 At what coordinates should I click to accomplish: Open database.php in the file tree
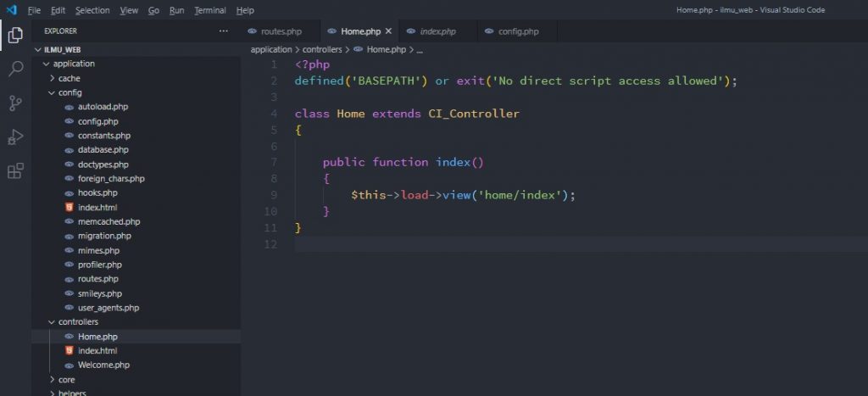coord(103,150)
